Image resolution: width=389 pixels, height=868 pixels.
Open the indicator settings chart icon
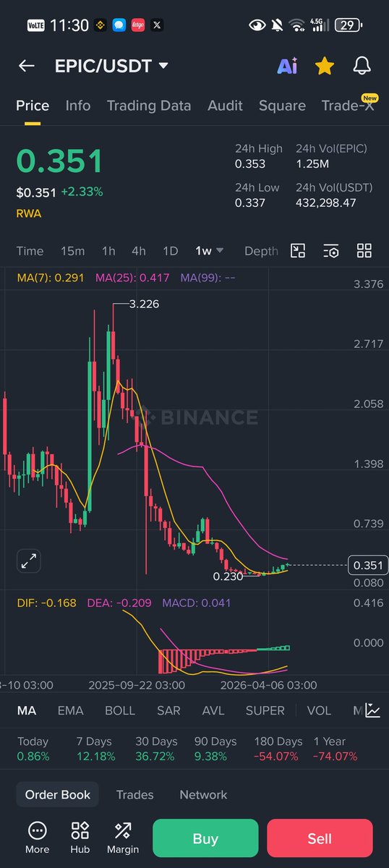(x=372, y=710)
